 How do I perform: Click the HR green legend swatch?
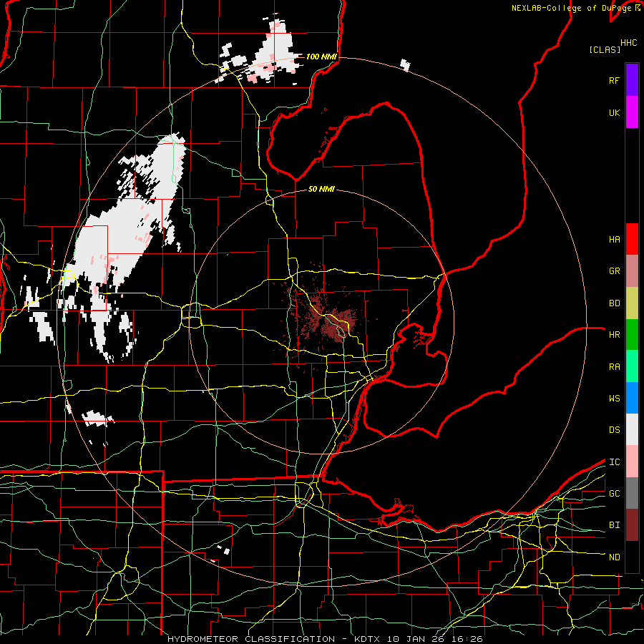click(x=632, y=335)
